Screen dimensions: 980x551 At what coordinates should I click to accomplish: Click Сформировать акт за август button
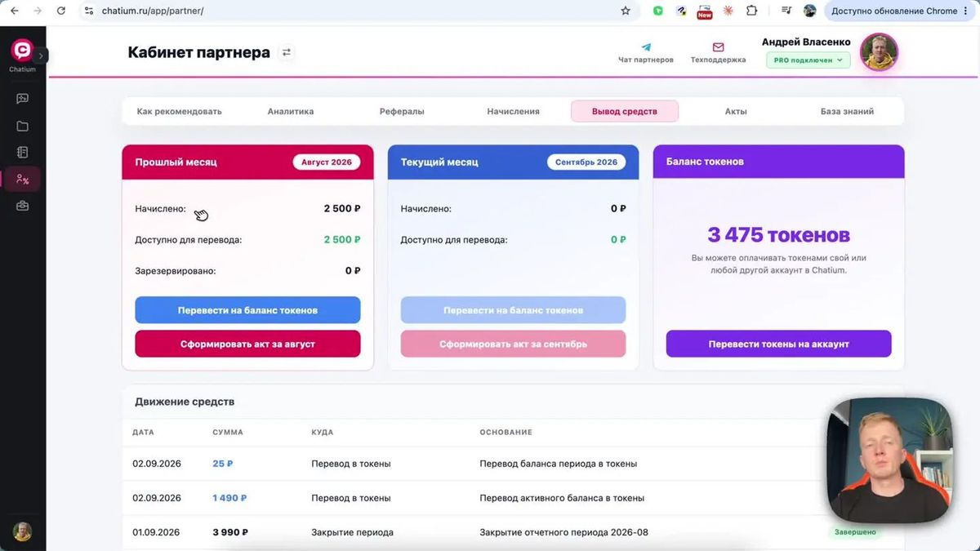coord(247,344)
